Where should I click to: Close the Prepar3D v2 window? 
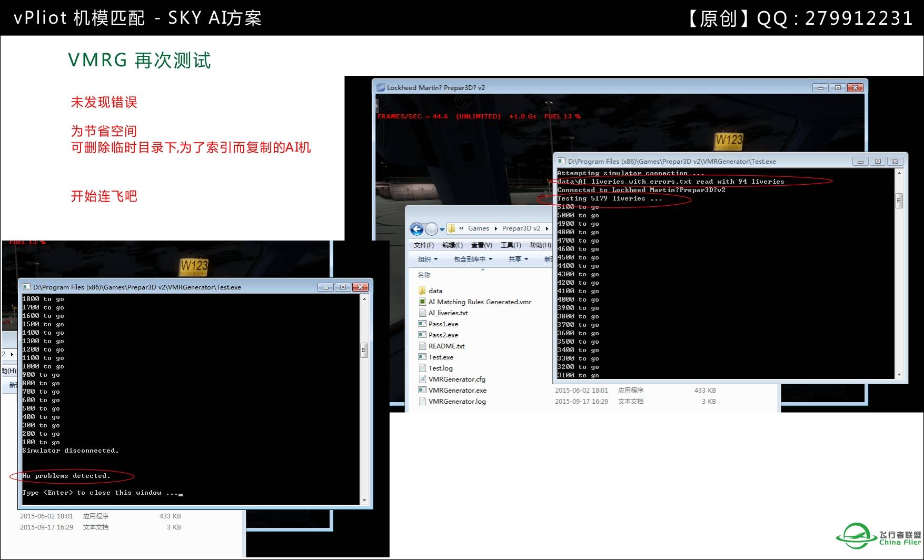click(855, 88)
